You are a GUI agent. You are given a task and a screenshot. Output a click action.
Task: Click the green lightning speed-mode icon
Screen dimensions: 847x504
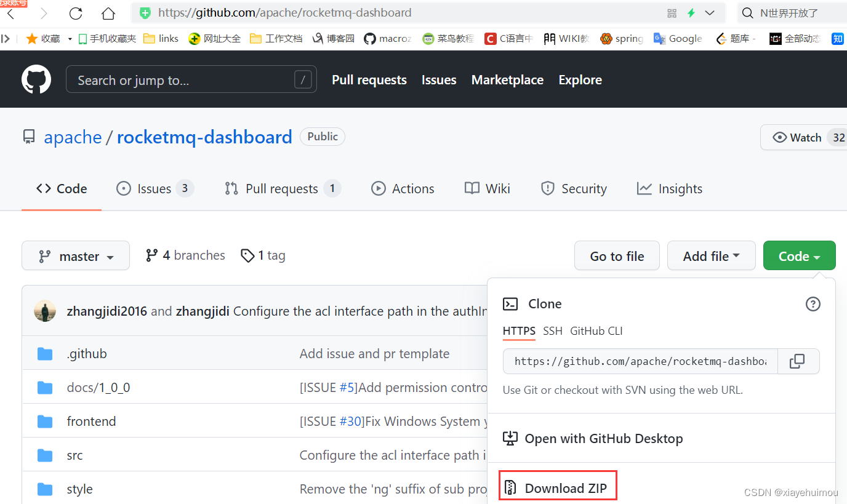(691, 13)
